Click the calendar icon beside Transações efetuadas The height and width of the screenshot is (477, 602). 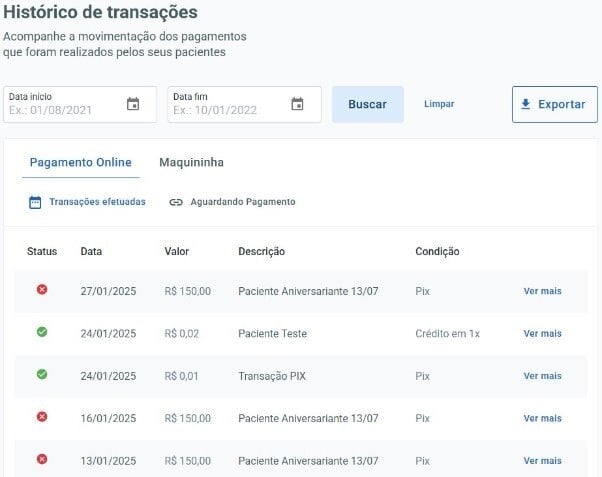point(35,202)
